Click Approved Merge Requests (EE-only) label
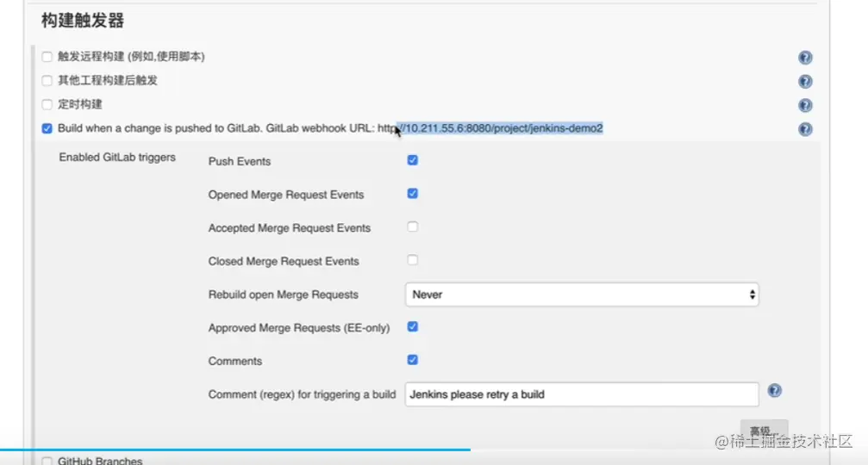 [299, 328]
